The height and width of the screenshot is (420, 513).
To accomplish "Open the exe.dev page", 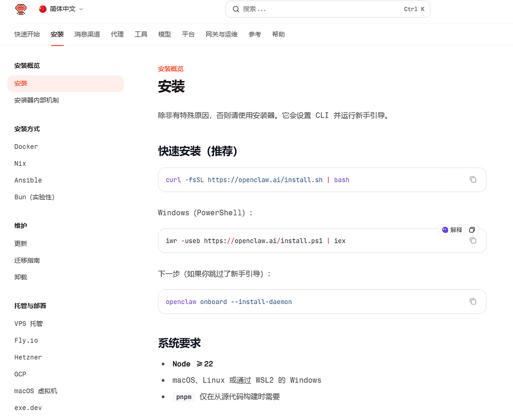I will [x=28, y=408].
